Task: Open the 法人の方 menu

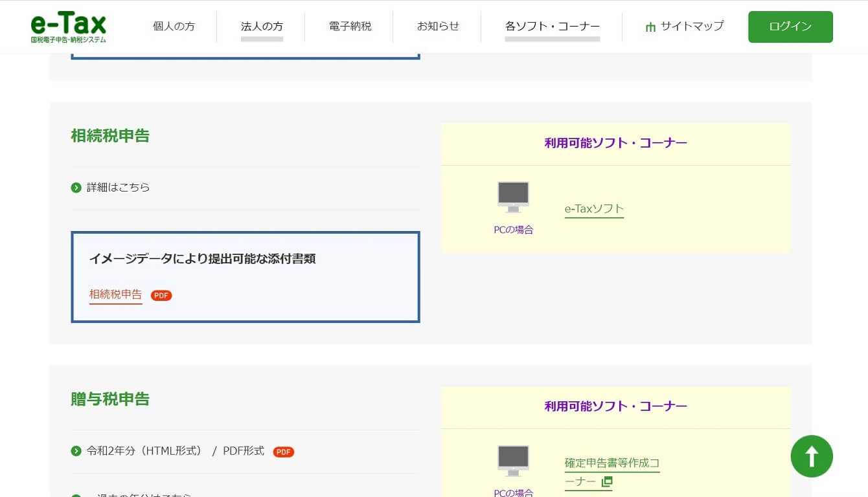Action: [x=262, y=27]
